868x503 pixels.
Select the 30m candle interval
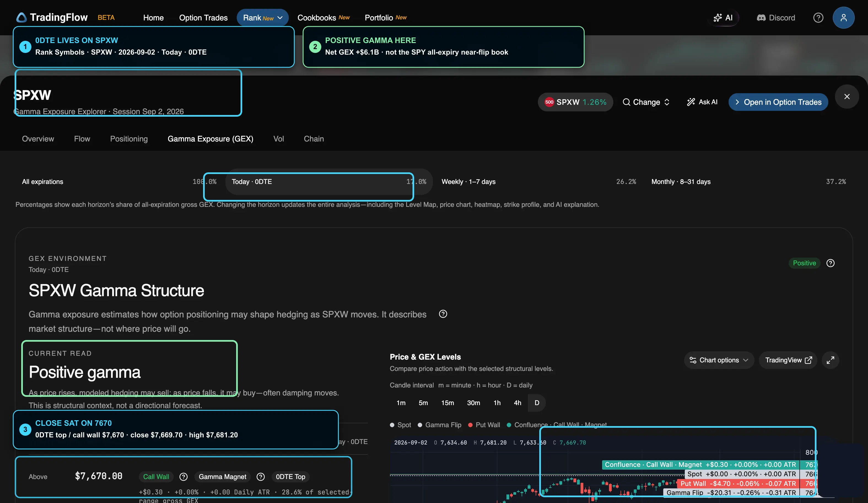pos(473,403)
